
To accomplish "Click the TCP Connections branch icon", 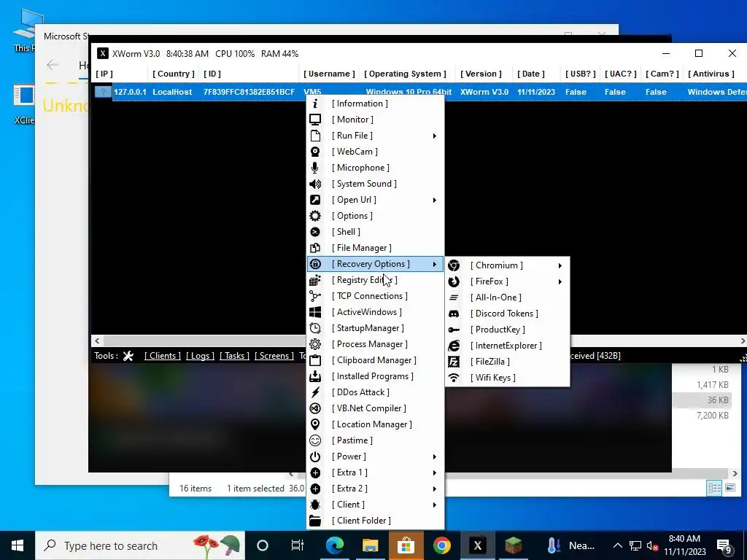I will 315,296.
